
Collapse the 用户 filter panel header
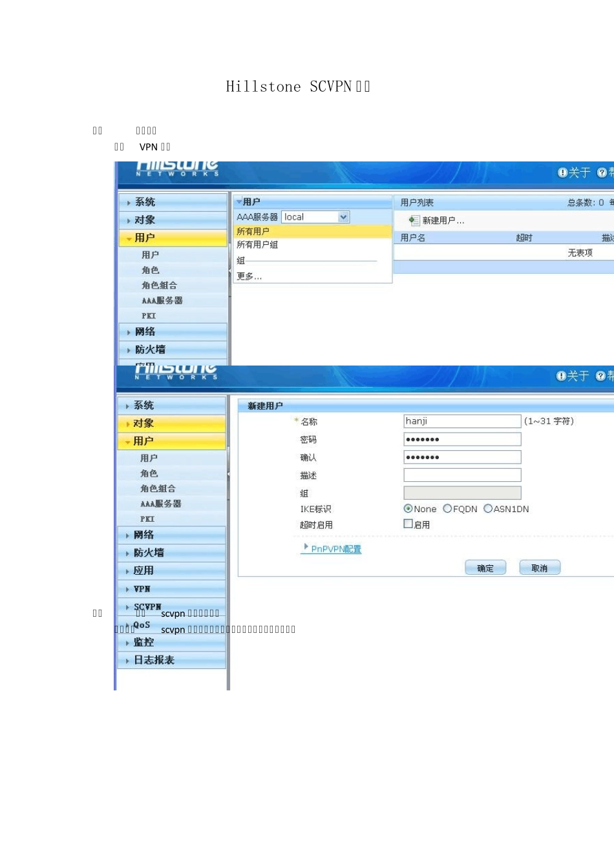(313, 201)
